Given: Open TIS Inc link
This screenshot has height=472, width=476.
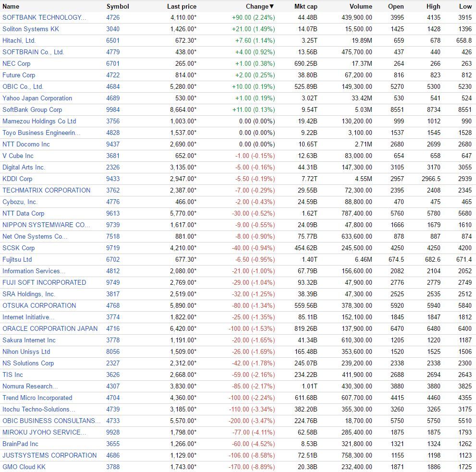Looking at the screenshot, I should tap(13, 375).
